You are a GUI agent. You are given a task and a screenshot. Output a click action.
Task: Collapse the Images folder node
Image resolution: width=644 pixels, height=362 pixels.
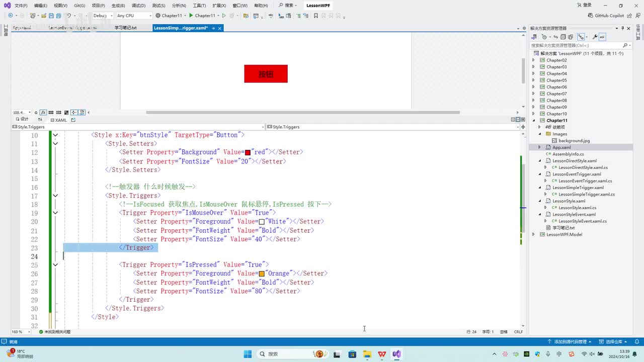tap(540, 134)
